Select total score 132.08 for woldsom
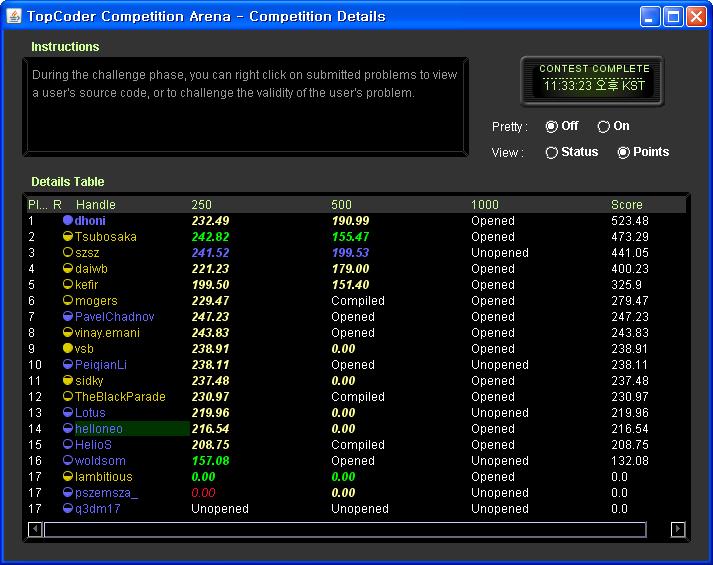Viewport: 713px width, 565px height. pos(630,461)
